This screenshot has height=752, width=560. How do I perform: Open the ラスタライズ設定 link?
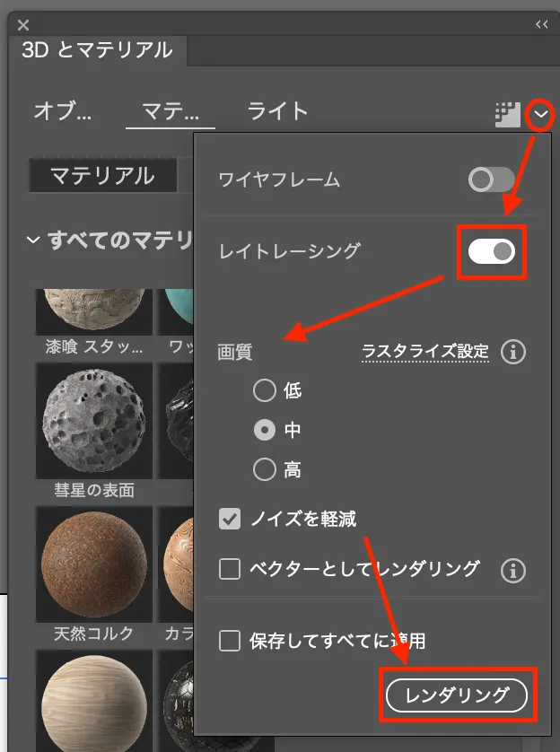(x=425, y=352)
